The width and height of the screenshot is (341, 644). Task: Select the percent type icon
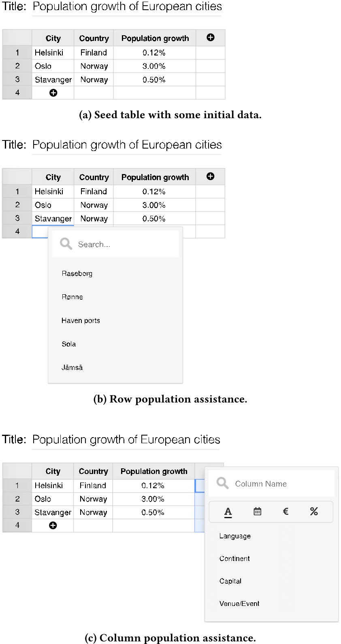(x=314, y=512)
